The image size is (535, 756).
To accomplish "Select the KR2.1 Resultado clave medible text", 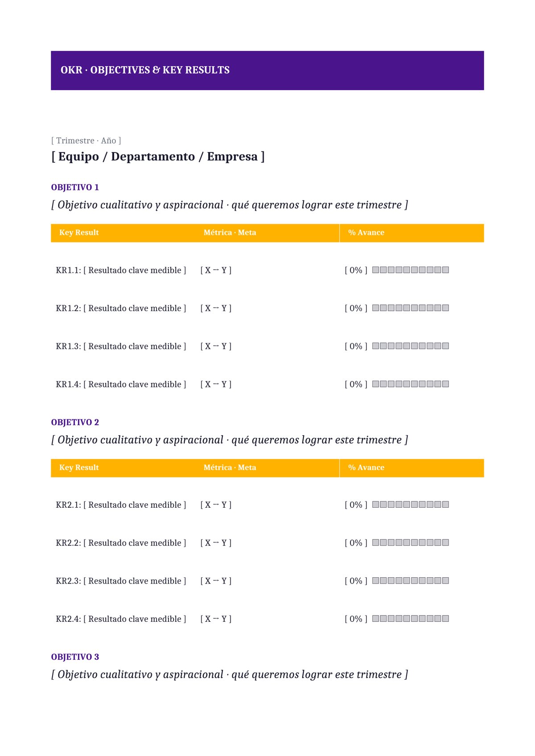I will [121, 505].
